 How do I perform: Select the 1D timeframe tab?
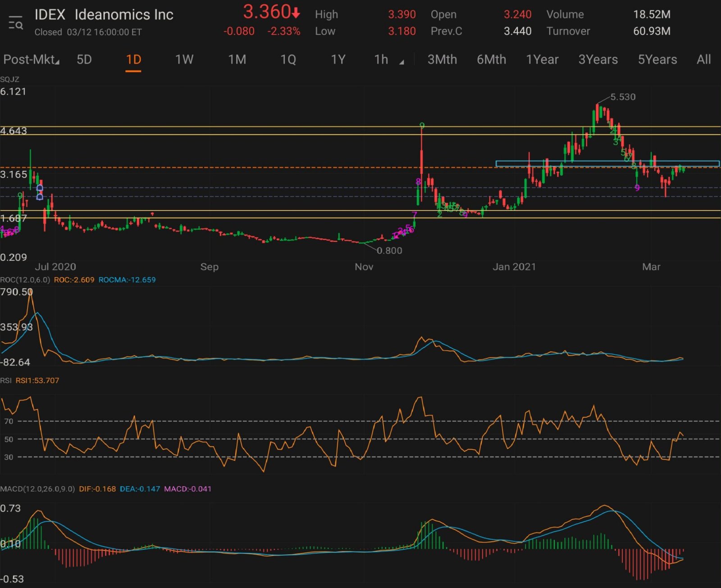pos(133,59)
